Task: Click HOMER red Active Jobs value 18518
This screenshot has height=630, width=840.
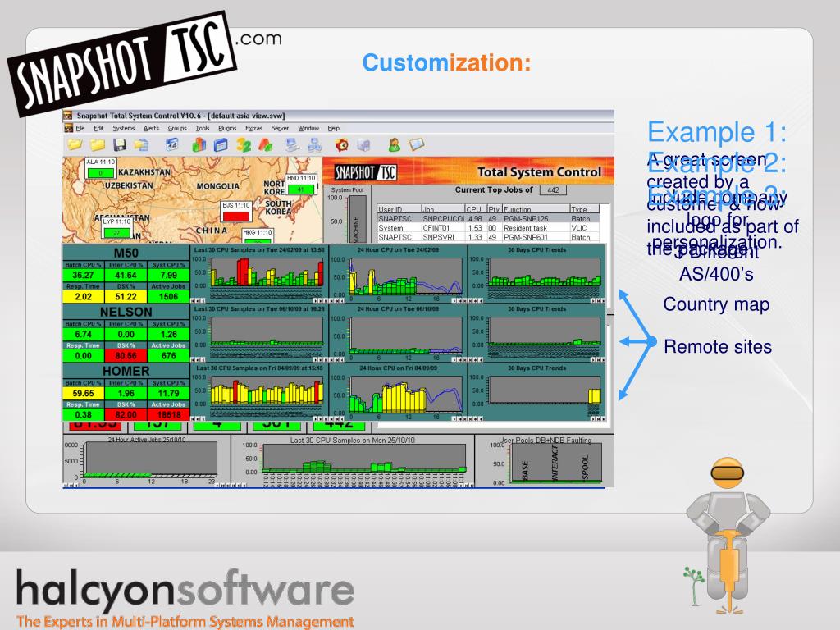Action: click(168, 414)
